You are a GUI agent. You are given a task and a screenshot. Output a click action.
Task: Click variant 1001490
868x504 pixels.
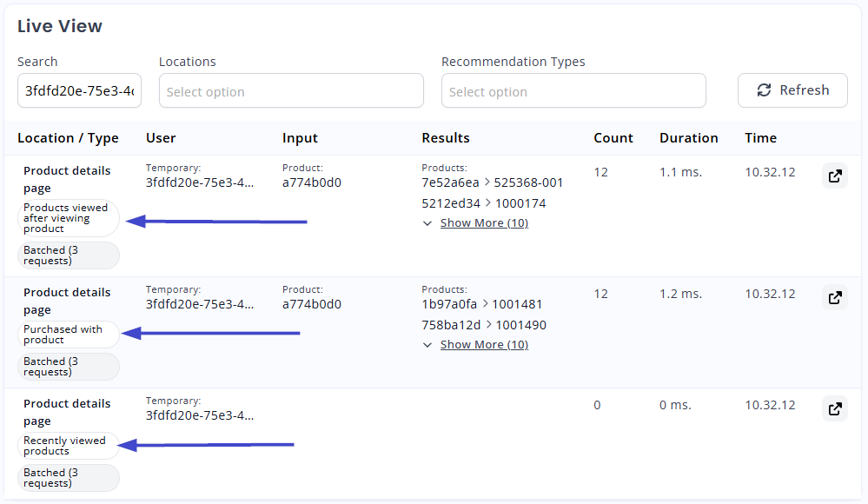click(521, 325)
